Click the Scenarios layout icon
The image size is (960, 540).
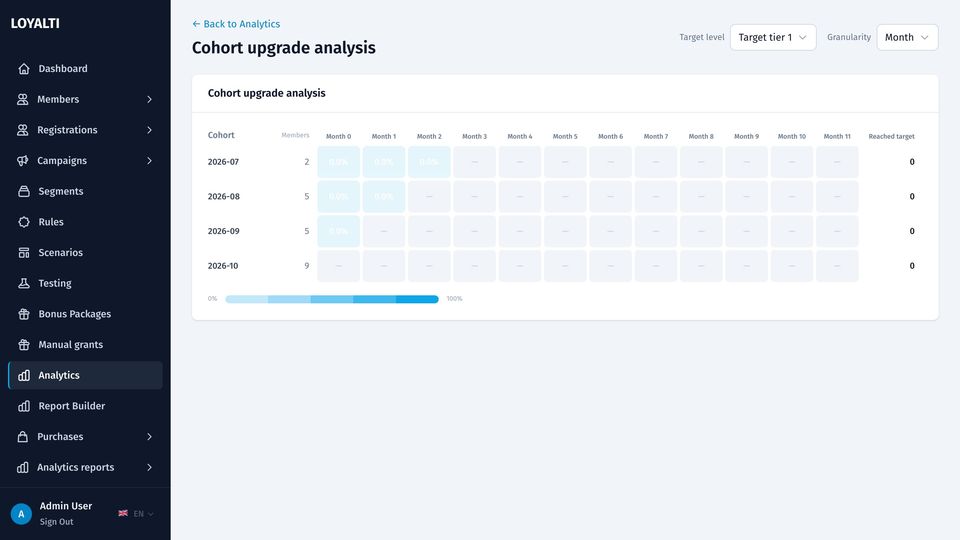pyautogui.click(x=24, y=252)
